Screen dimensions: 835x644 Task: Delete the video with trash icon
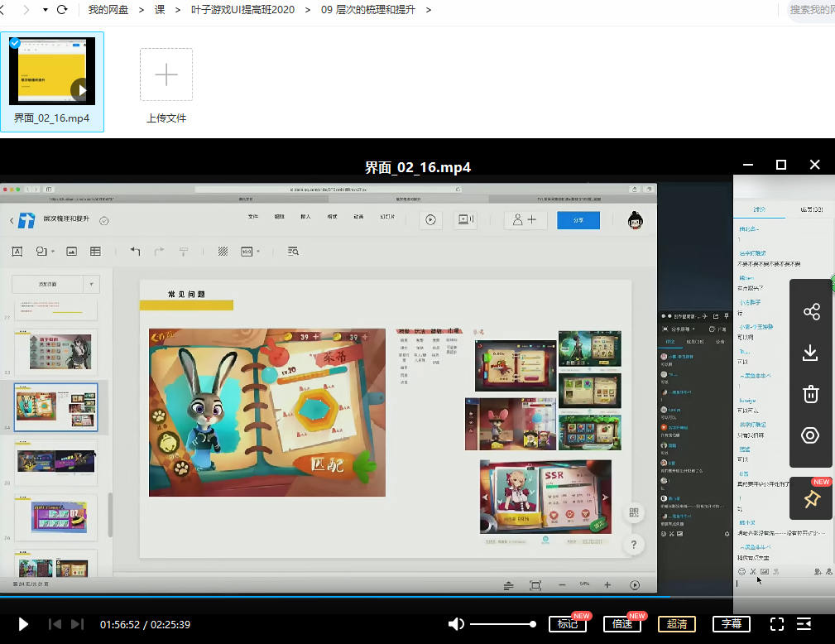pyautogui.click(x=811, y=394)
